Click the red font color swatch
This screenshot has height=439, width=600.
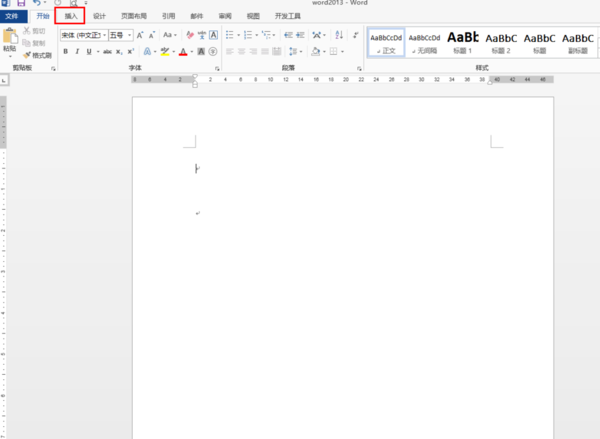[183, 51]
